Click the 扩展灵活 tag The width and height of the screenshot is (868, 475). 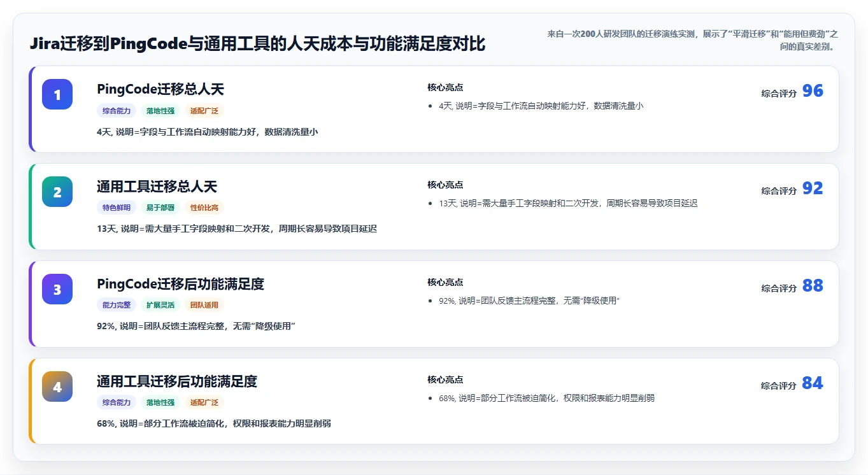point(160,305)
